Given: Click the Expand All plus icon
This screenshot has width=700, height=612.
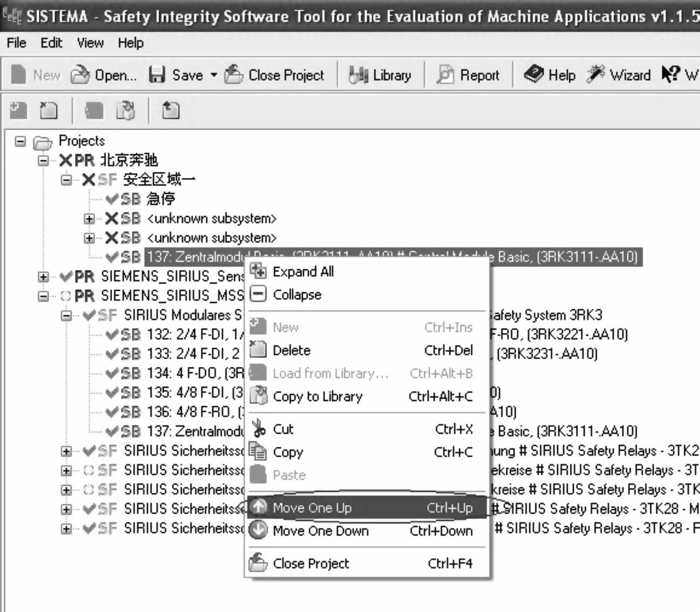Looking at the screenshot, I should (x=258, y=271).
